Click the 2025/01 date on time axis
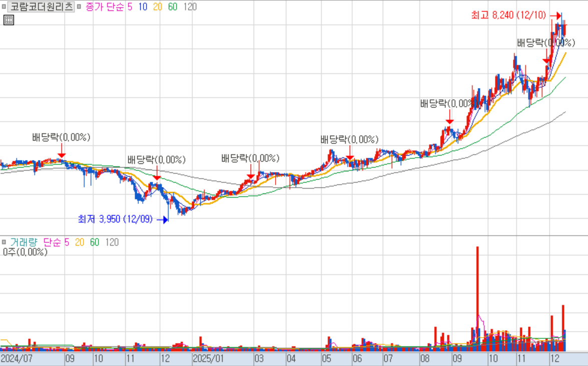The height and width of the screenshot is (366, 588). pos(208,359)
